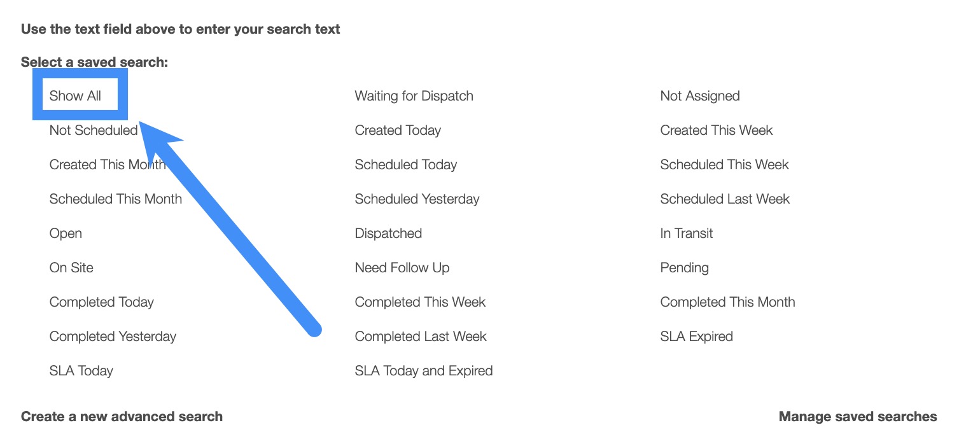Open the Need Follow Up search
The height and width of the screenshot is (439, 980).
coord(402,268)
